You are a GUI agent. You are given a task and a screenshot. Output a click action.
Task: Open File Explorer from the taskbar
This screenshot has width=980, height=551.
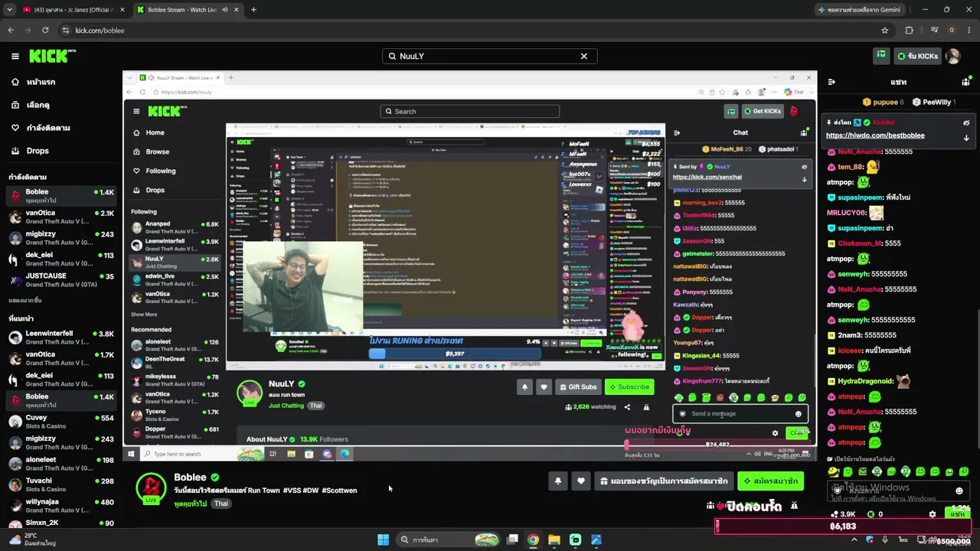coord(554,540)
